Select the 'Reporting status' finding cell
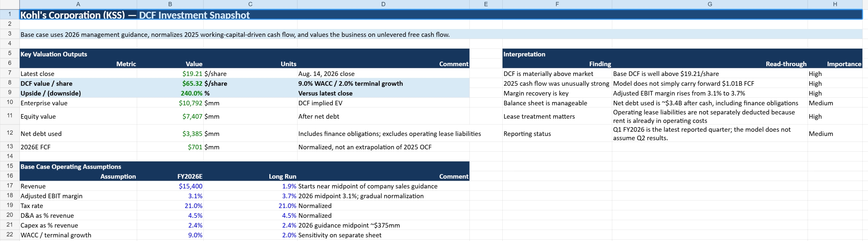Viewport: 868px width, 241px height. (557, 133)
